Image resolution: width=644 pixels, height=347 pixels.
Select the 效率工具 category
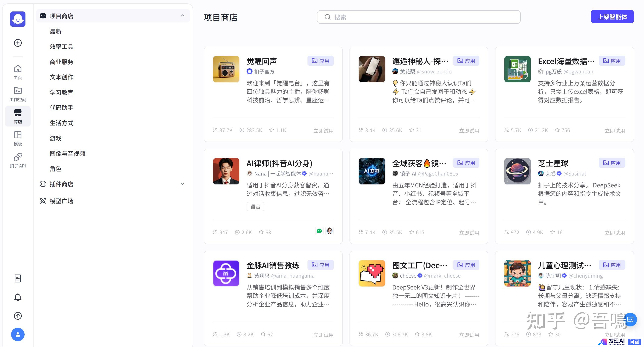(x=61, y=46)
